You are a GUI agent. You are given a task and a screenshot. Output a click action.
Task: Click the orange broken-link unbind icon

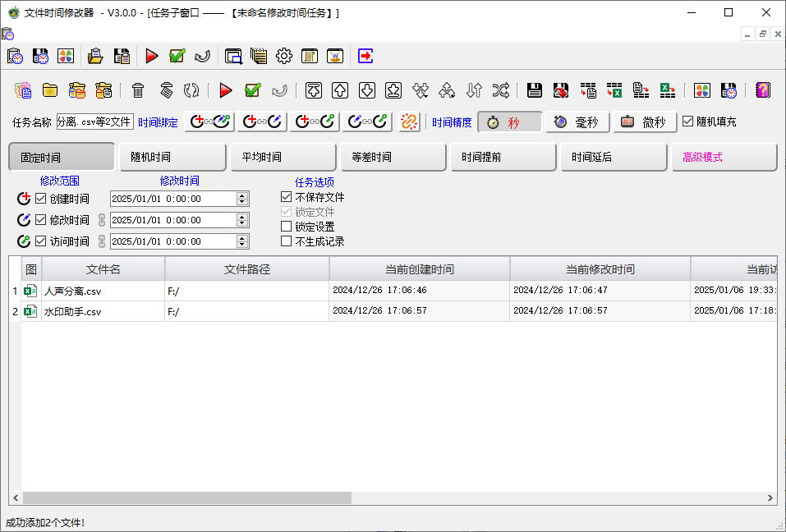point(409,121)
